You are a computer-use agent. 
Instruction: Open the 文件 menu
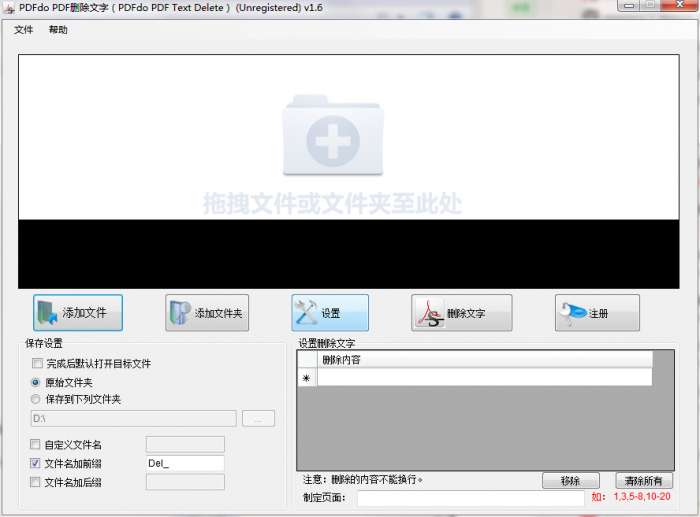(23, 30)
